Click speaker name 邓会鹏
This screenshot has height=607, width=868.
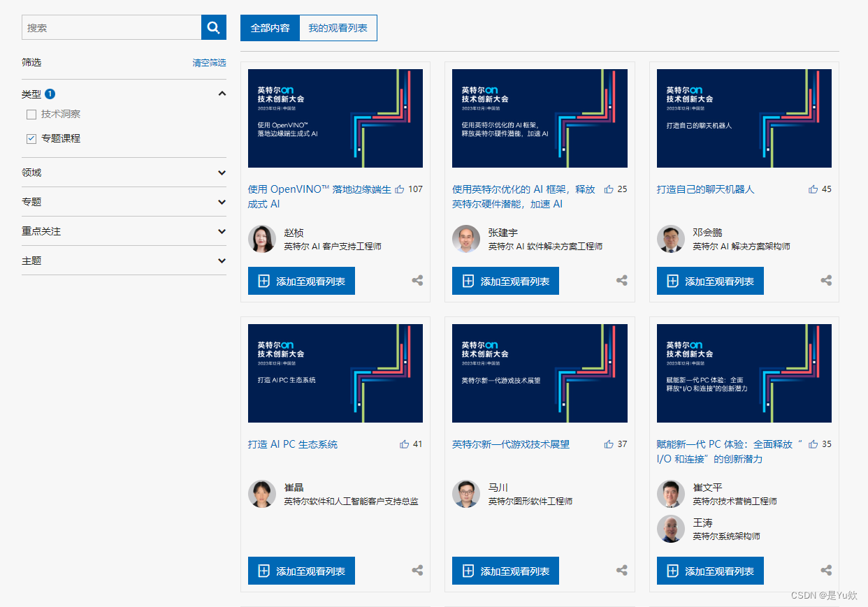(707, 233)
